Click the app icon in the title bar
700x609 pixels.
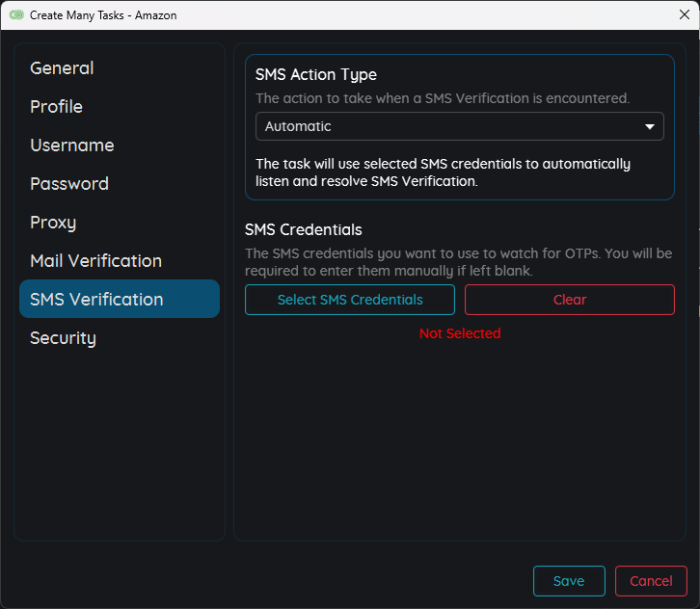[x=15, y=15]
